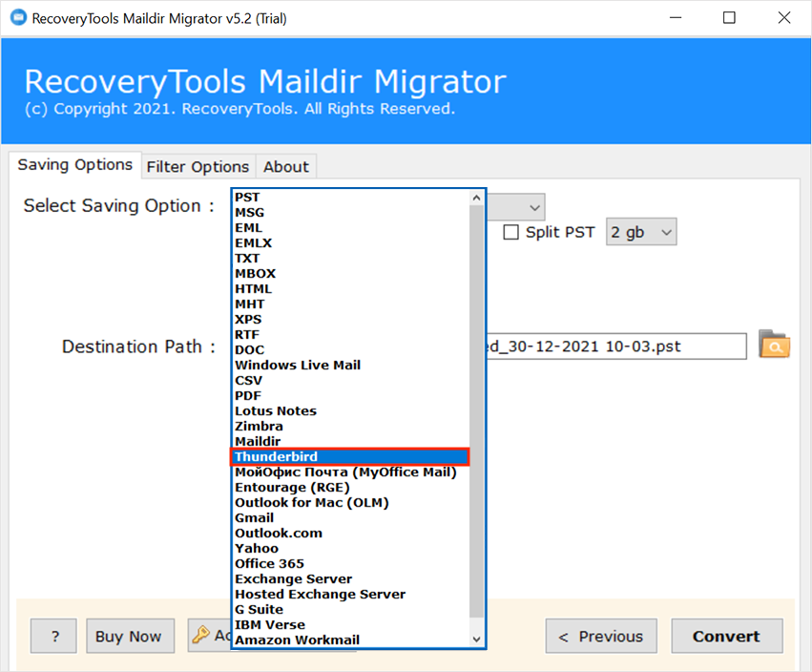Select IBM Verse saving option
This screenshot has height=672, width=812.
click(350, 625)
